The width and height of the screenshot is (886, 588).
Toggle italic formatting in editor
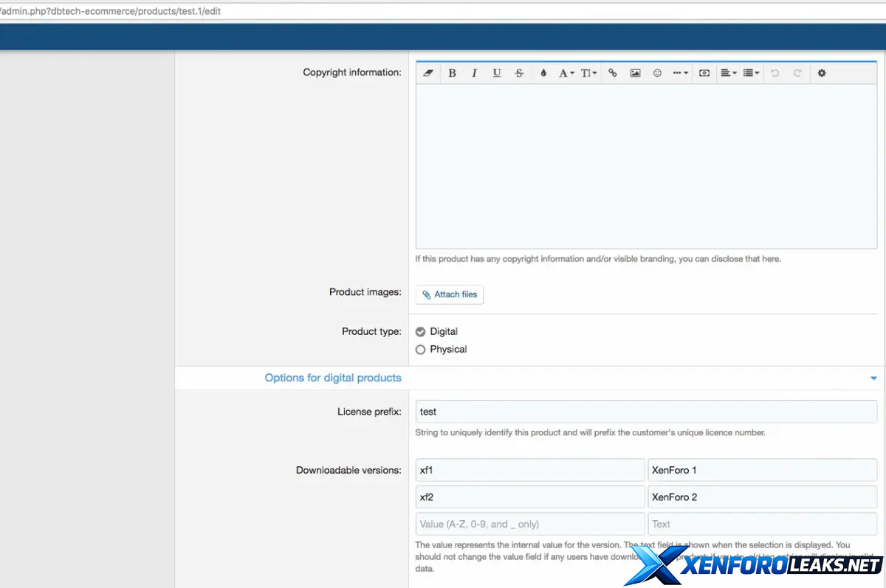[x=474, y=73]
